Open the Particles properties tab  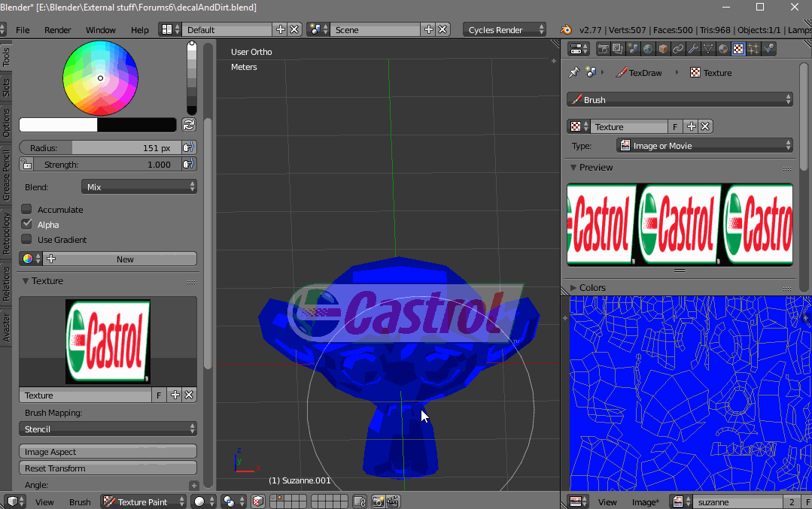click(x=753, y=49)
